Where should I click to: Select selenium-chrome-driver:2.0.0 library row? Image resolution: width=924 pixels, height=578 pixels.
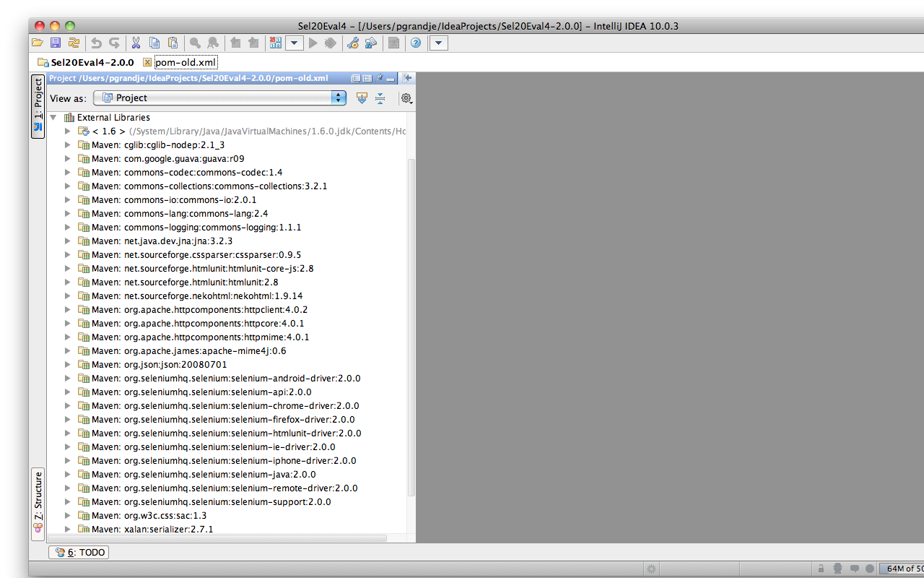218,405
